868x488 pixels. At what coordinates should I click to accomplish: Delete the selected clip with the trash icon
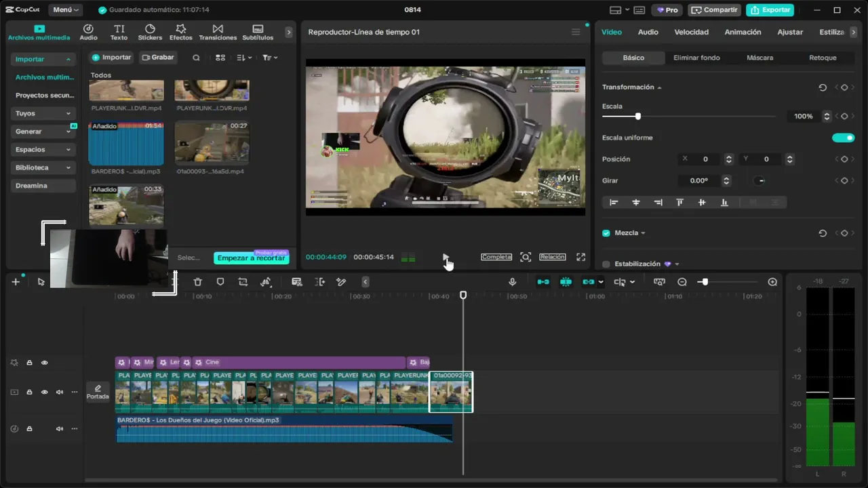197,282
